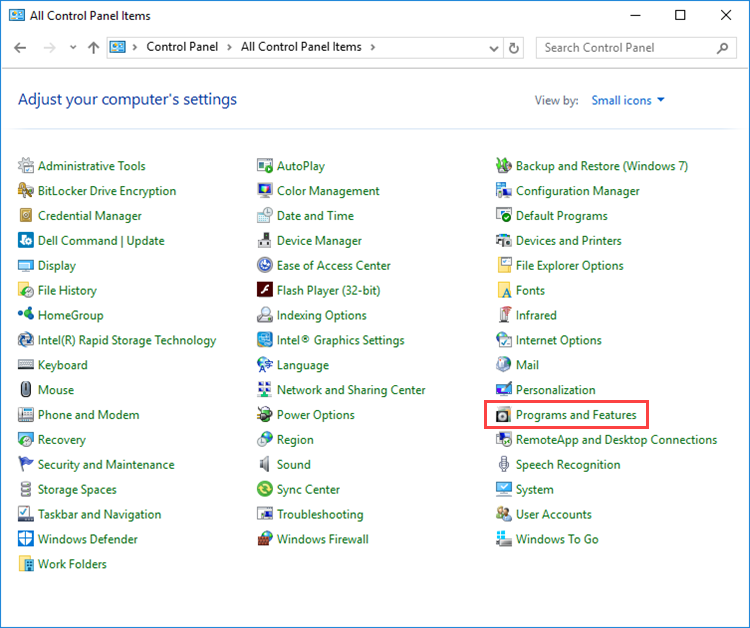
Task: Click the Fonts folder icon
Action: (504, 290)
